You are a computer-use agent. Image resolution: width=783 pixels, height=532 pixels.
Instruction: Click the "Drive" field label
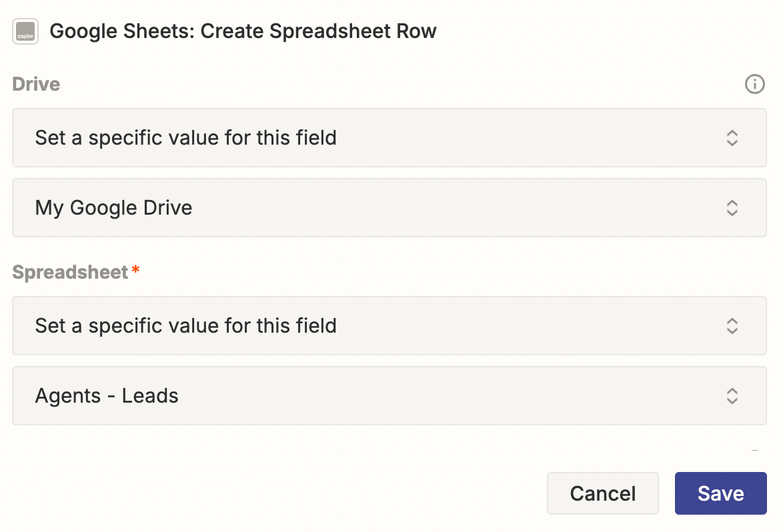point(36,85)
